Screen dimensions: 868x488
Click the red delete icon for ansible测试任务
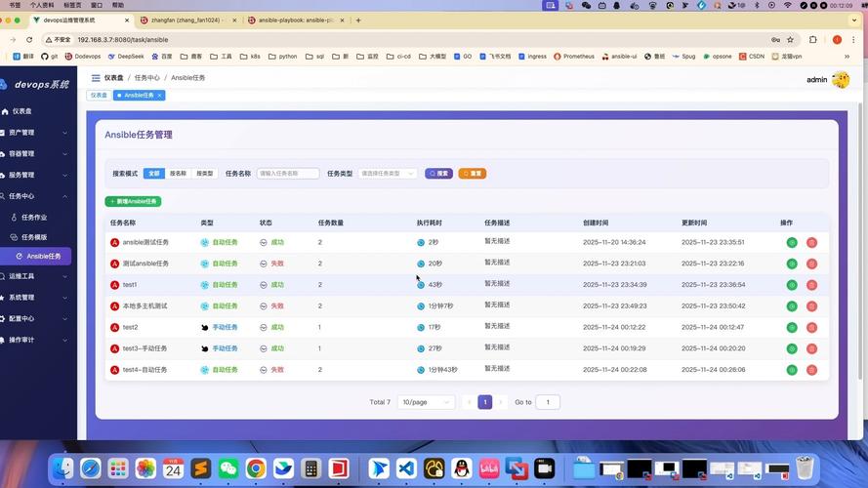(x=811, y=242)
